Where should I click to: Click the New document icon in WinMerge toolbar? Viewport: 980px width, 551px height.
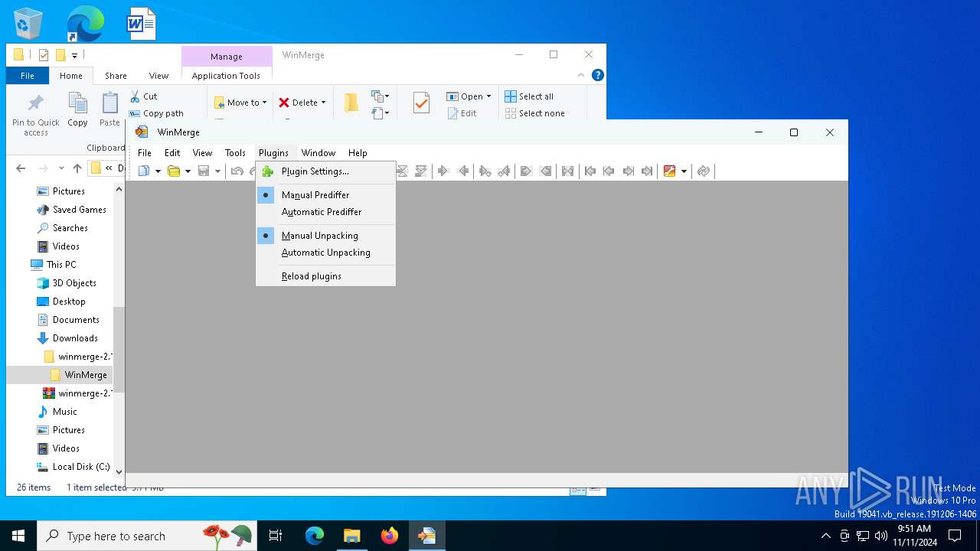pyautogui.click(x=144, y=171)
